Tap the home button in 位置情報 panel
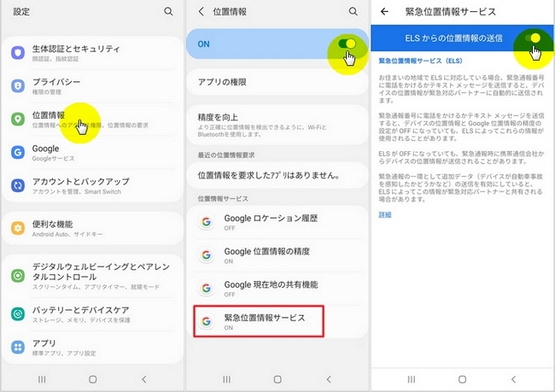 click(277, 379)
